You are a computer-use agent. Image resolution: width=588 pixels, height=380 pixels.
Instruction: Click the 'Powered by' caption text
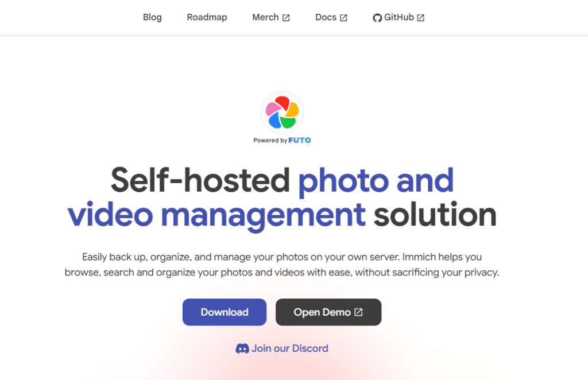[270, 141]
